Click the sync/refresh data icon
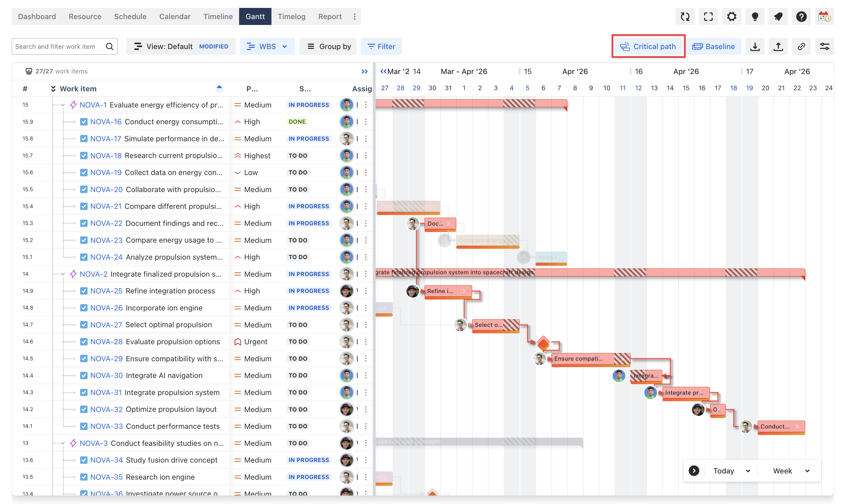This screenshot has height=504, width=846. 685,16
